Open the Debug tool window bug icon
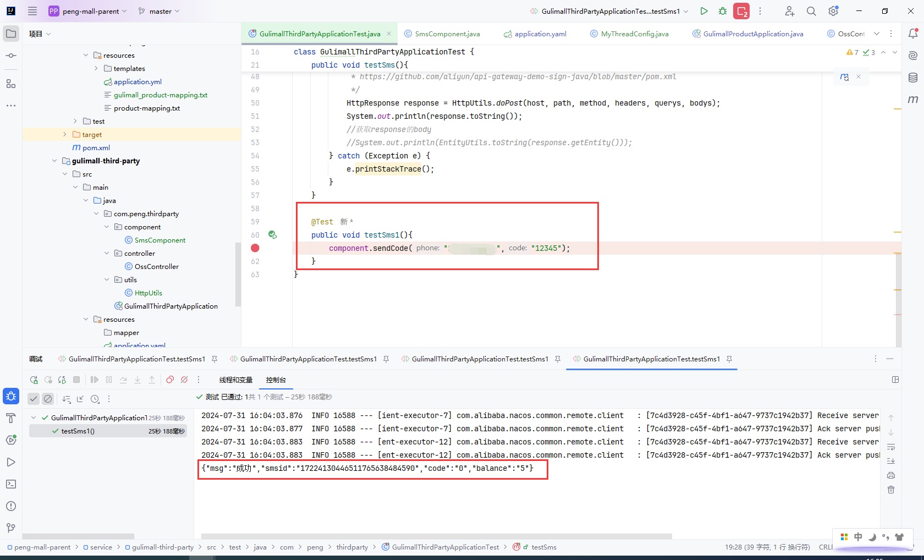This screenshot has height=560, width=924. pyautogui.click(x=11, y=396)
